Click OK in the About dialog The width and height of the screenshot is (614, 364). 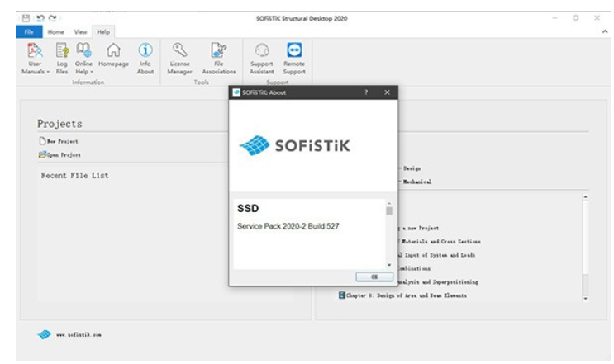(x=374, y=277)
